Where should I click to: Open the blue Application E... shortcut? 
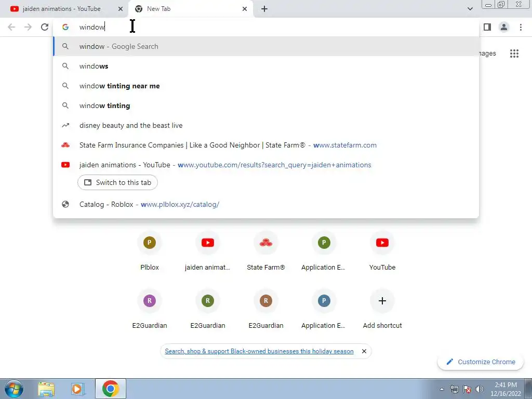coord(324,309)
